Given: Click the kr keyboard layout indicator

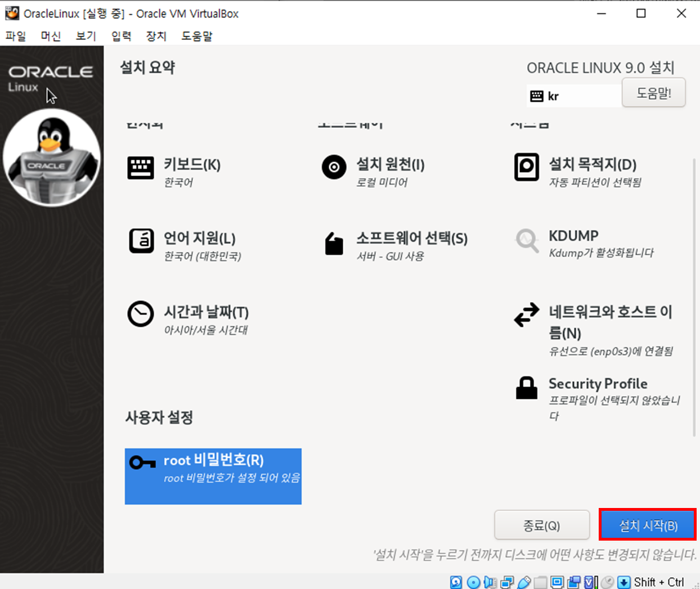Looking at the screenshot, I should (x=574, y=96).
